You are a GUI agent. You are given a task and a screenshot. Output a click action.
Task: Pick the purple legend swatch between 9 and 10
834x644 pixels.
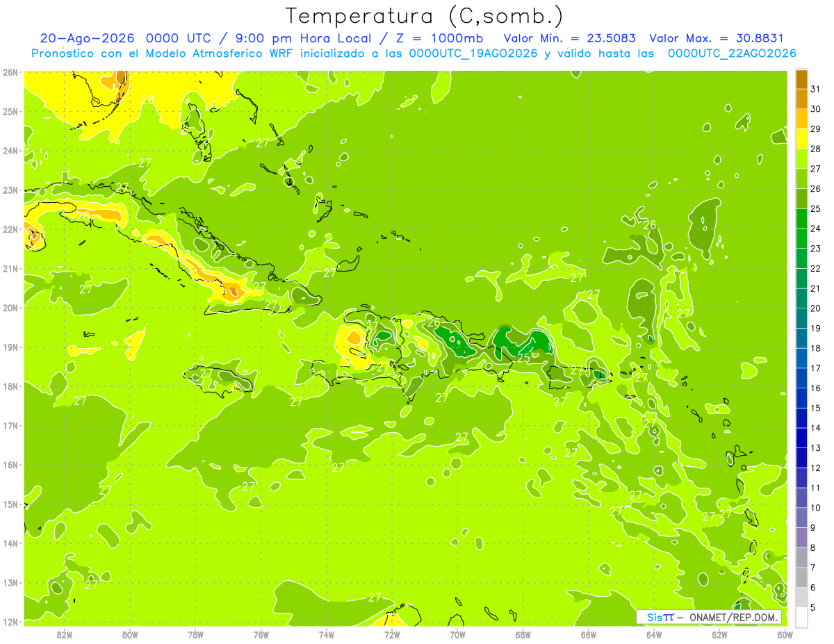[801, 517]
